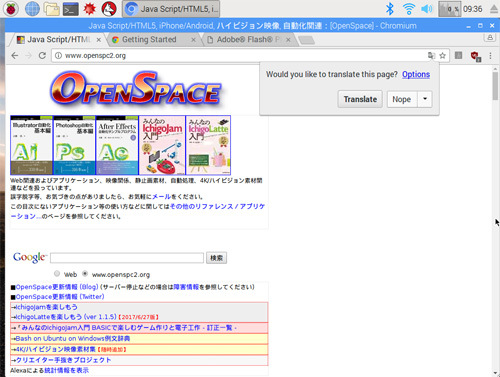Click the 09:36 clock
The height and width of the screenshot is (377, 500).
[473, 9]
